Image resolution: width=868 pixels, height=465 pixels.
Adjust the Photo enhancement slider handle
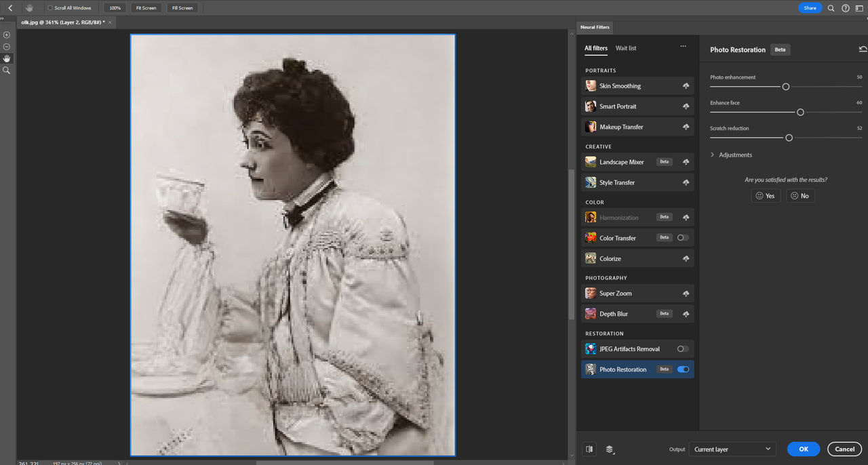click(x=786, y=87)
